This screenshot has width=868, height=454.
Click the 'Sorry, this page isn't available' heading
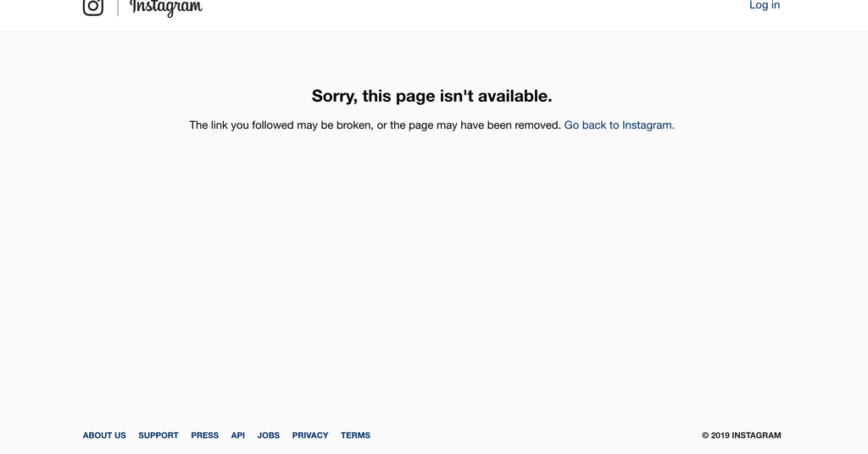click(x=431, y=96)
